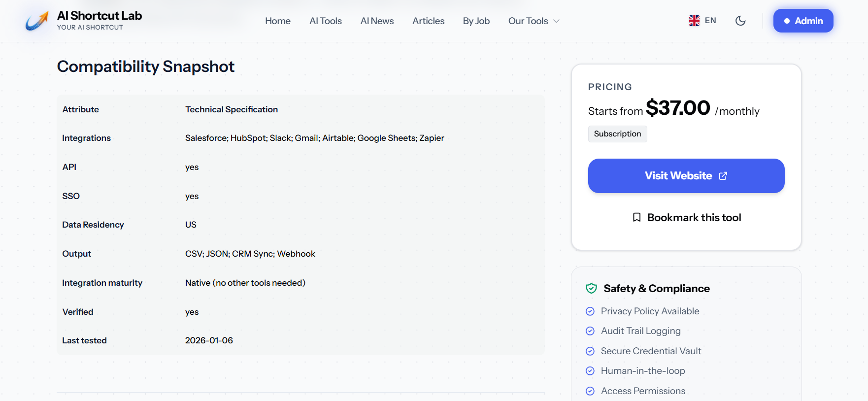Navigate to AI News
This screenshot has width=868, height=401.
coord(377,21)
